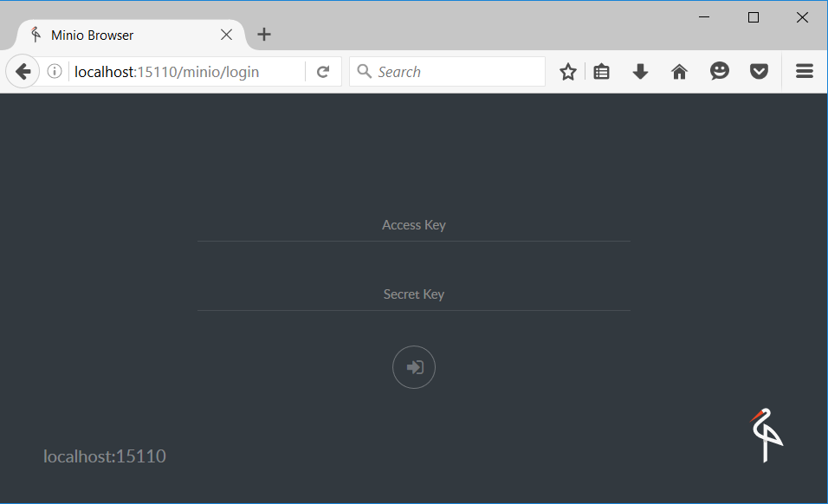Click the localhost:15110 text at bottom left
The height and width of the screenshot is (504, 828).
pyautogui.click(x=105, y=456)
